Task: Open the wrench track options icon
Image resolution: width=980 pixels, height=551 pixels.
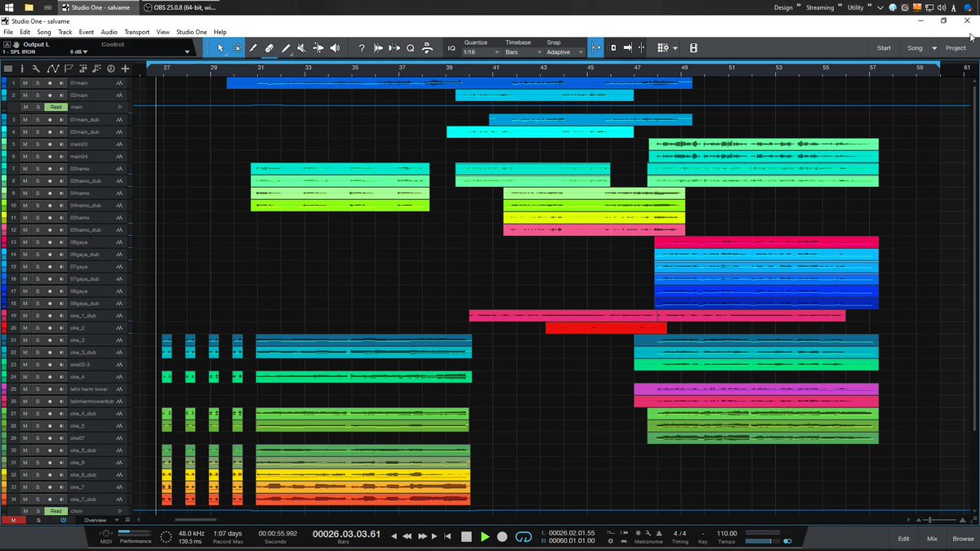Action: coord(38,69)
